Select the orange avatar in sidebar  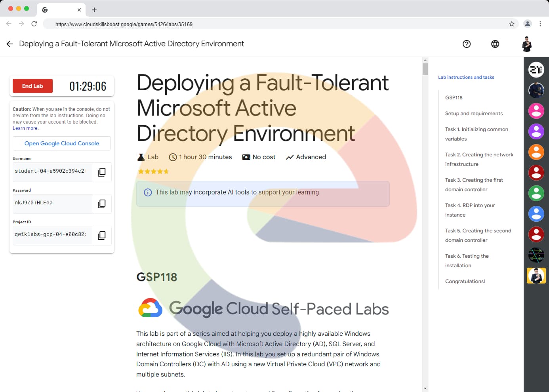[x=536, y=152]
